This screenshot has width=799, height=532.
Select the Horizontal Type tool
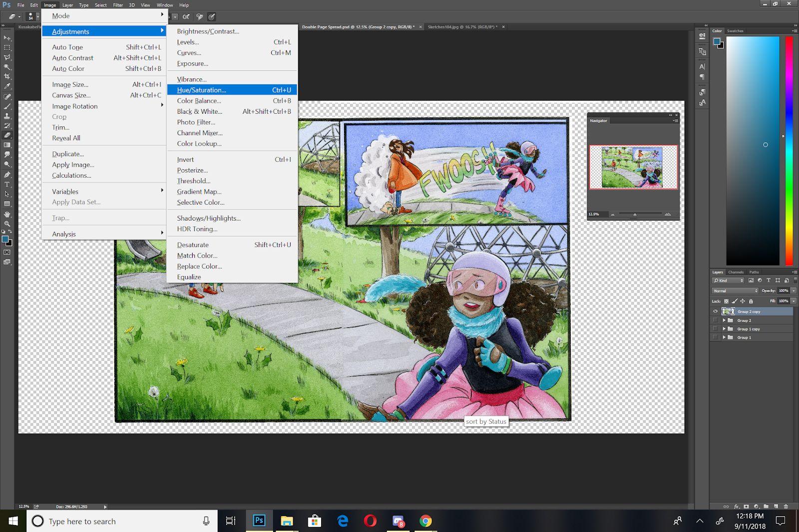(7, 184)
